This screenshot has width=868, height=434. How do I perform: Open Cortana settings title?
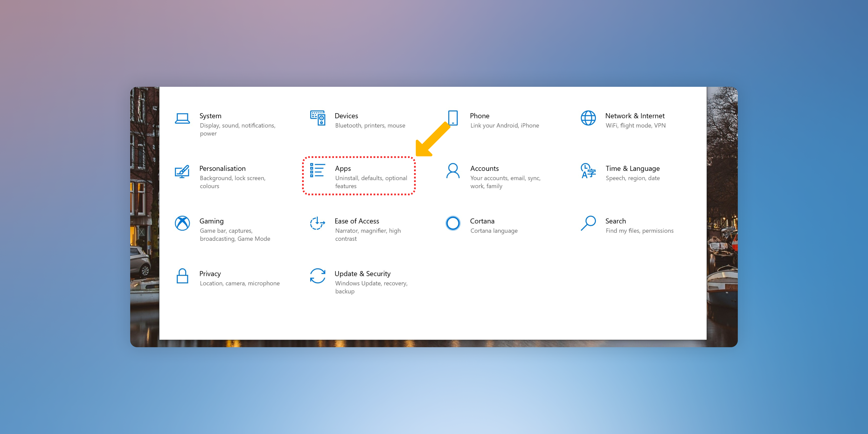(482, 221)
